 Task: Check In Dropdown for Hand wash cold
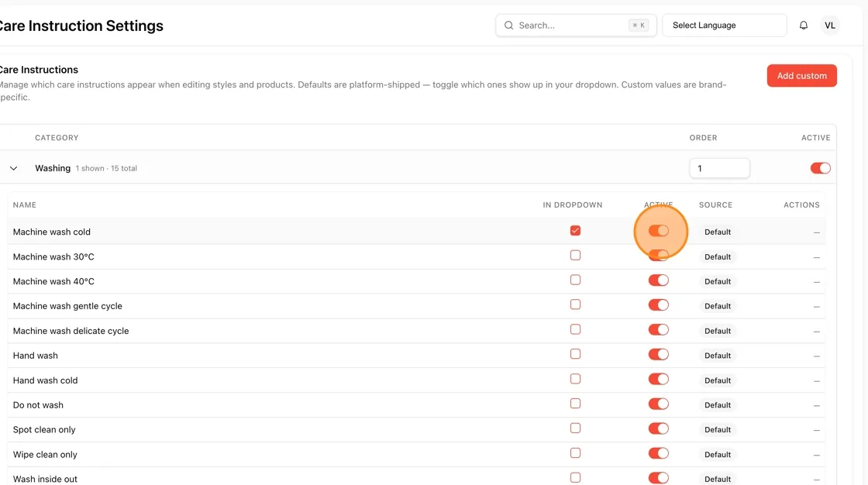[575, 379]
